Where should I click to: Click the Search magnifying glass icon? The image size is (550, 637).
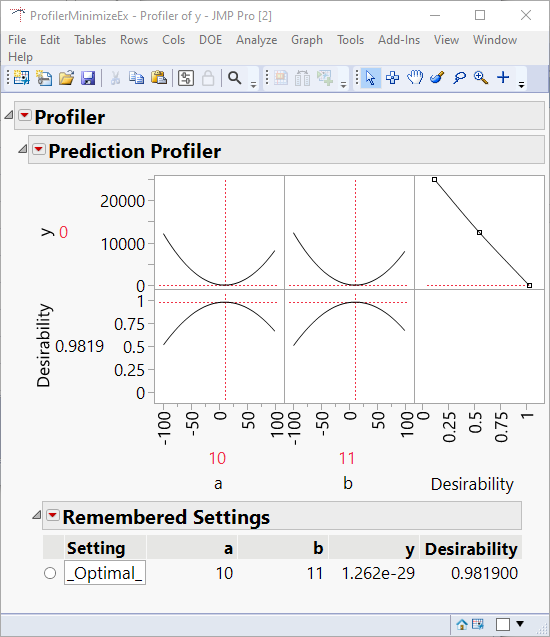(x=234, y=78)
